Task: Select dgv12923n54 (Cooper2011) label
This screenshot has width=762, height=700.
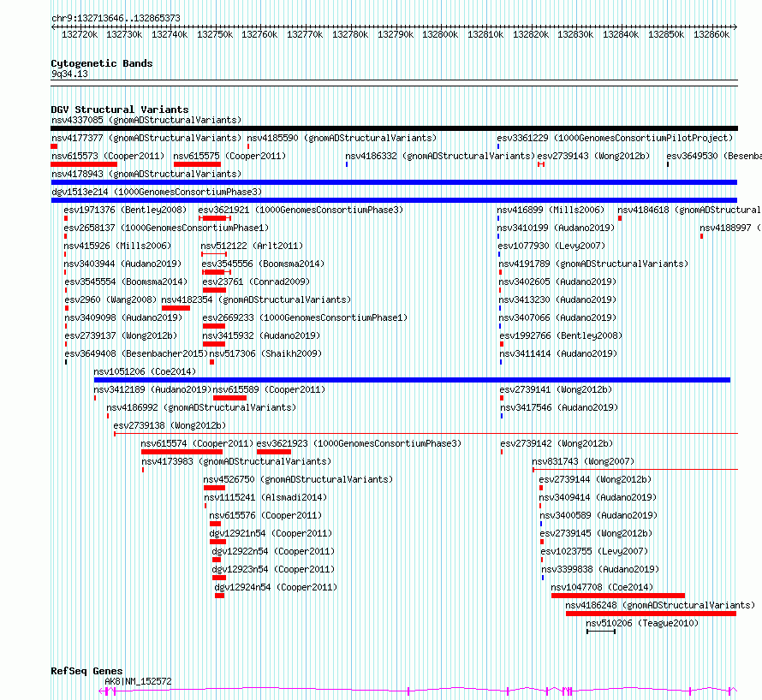Action: click(273, 569)
